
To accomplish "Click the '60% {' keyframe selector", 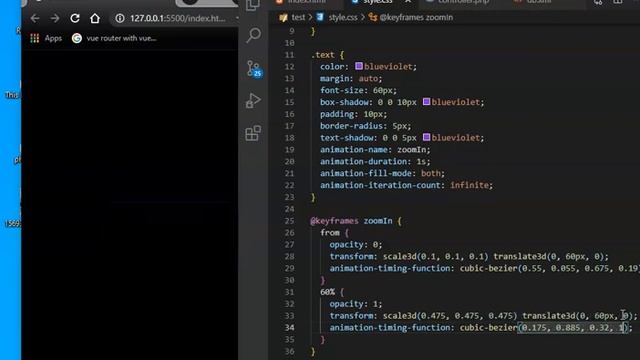I will pos(332,292).
